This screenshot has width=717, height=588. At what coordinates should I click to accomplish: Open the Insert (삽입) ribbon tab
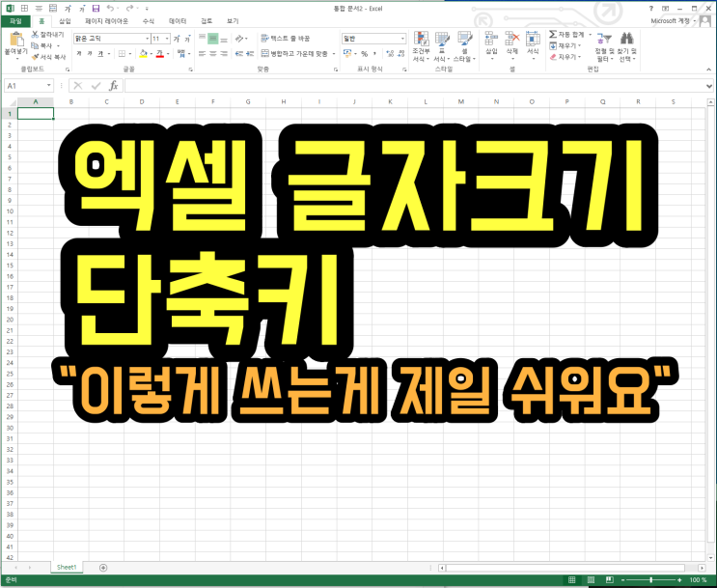[65, 20]
